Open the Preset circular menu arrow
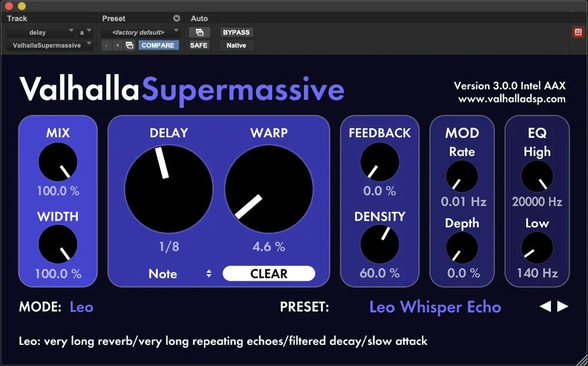588x366 pixels. (x=176, y=18)
